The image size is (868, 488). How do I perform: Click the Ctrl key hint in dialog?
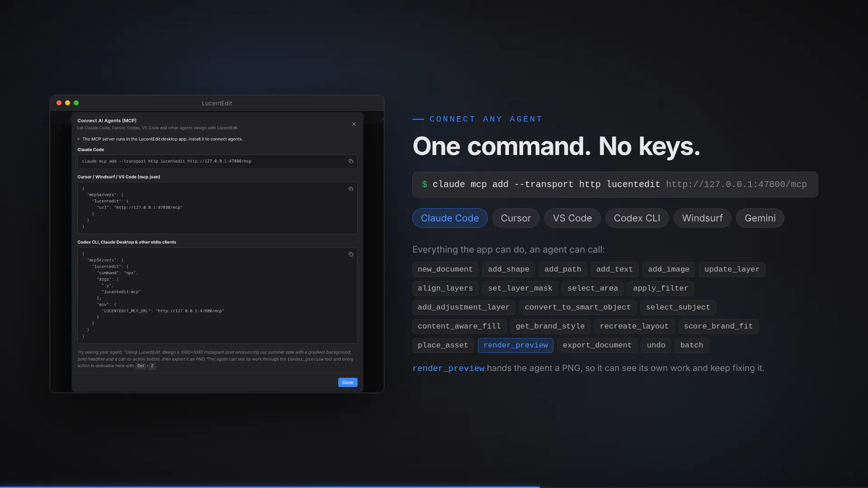coord(141,366)
